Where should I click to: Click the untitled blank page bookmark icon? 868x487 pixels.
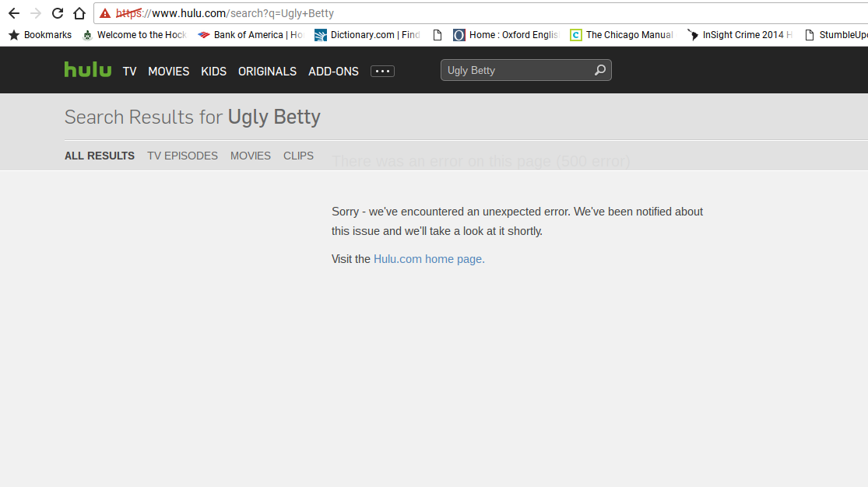click(438, 35)
